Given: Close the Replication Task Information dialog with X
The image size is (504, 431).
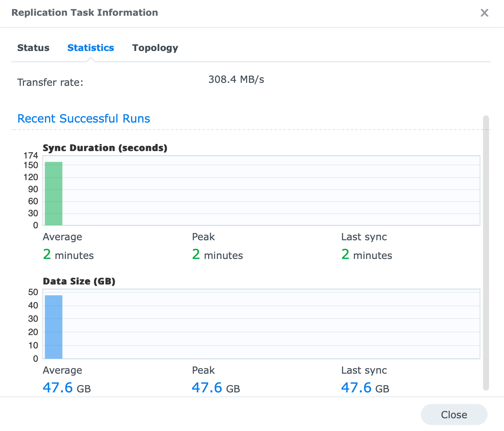Looking at the screenshot, I should [x=484, y=13].
